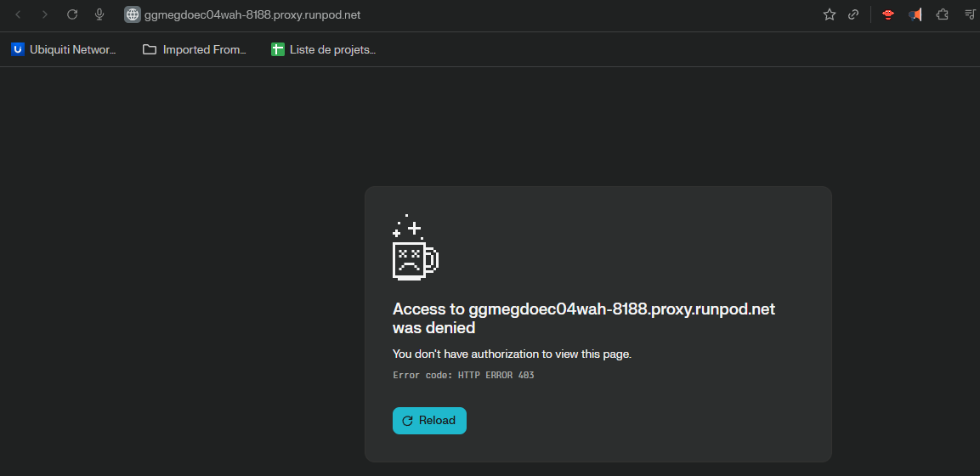Open the red face extension icon
This screenshot has height=476, width=980.
[x=888, y=14]
